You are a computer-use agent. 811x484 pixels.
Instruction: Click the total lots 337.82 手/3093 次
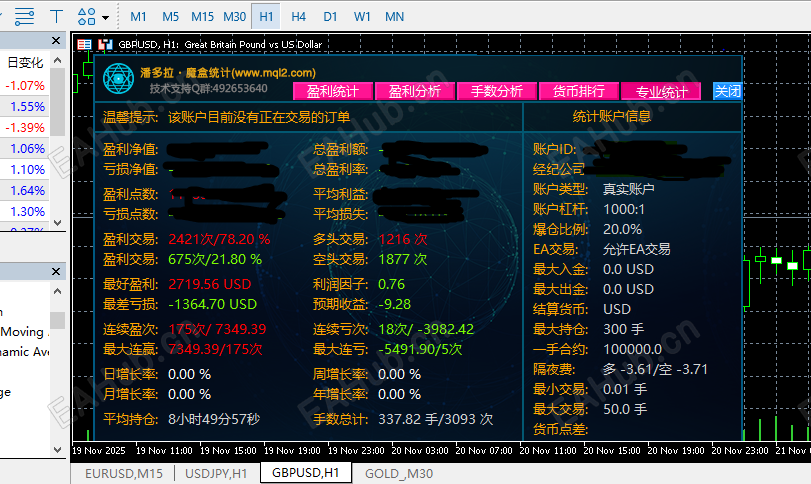(x=435, y=419)
